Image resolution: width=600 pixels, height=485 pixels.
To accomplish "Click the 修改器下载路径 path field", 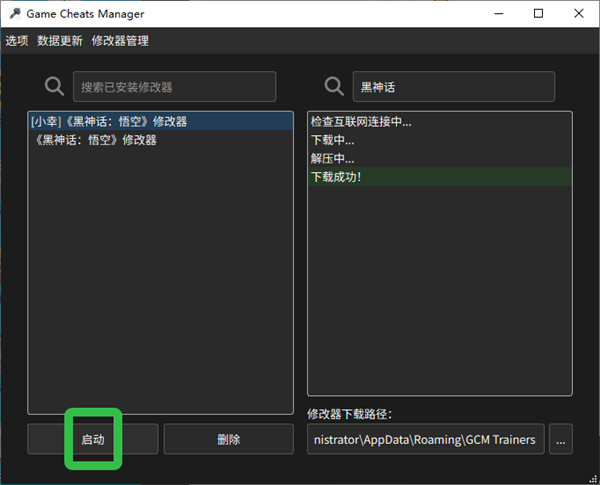I will (426, 439).
